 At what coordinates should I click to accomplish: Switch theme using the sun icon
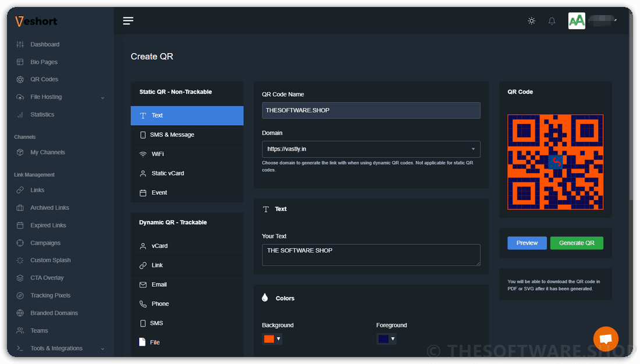click(x=531, y=21)
